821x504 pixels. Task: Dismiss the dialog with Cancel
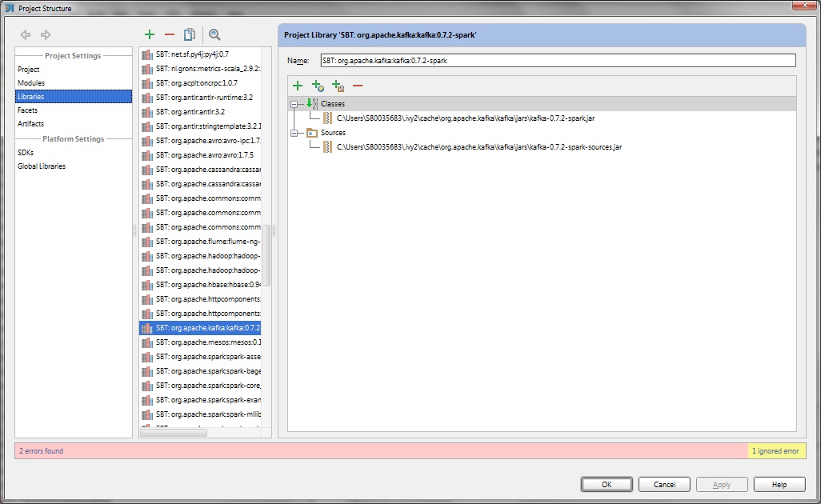(664, 484)
